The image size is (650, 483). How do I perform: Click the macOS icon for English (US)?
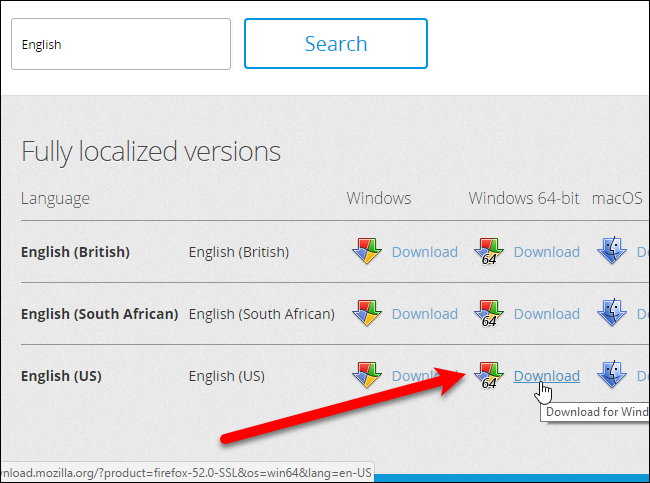[x=611, y=374]
